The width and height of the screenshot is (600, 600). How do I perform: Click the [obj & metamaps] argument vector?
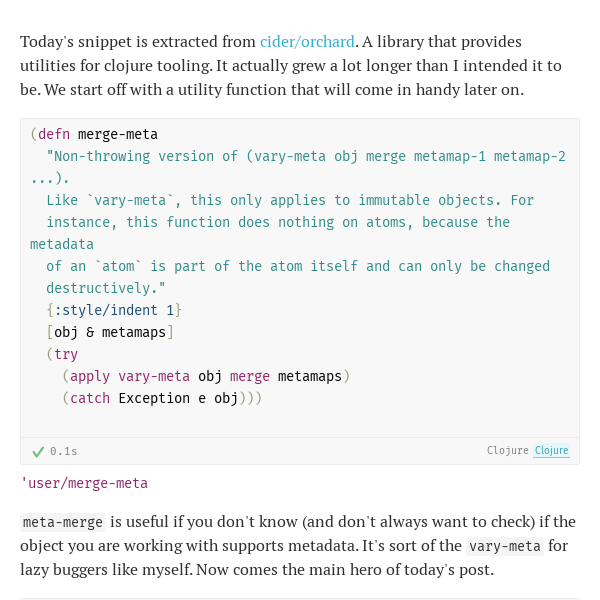click(x=110, y=332)
